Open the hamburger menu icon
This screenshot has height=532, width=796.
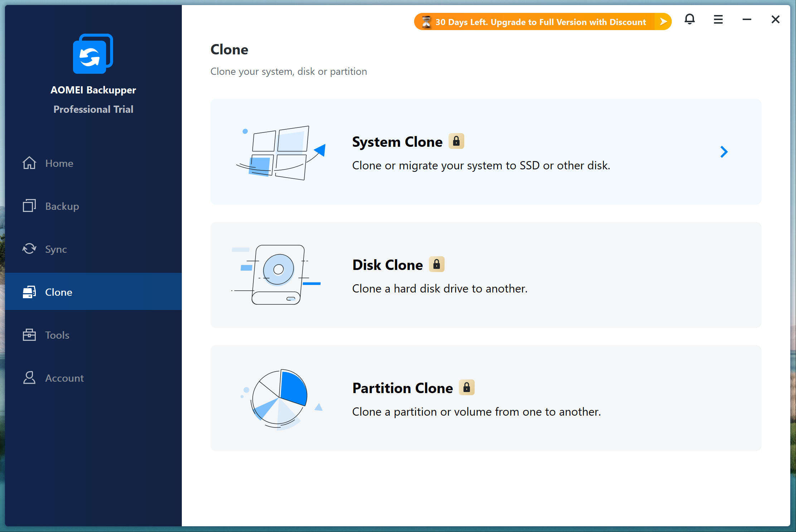718,19
